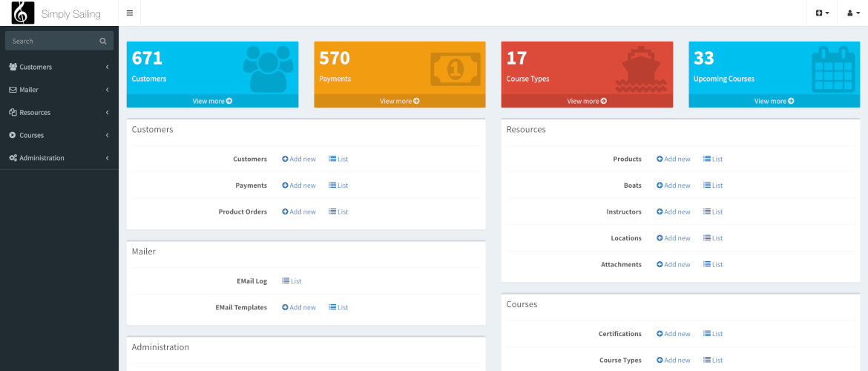The width and height of the screenshot is (868, 371).
Task: Expand the sidebar Resources chevron
Action: coord(108,112)
